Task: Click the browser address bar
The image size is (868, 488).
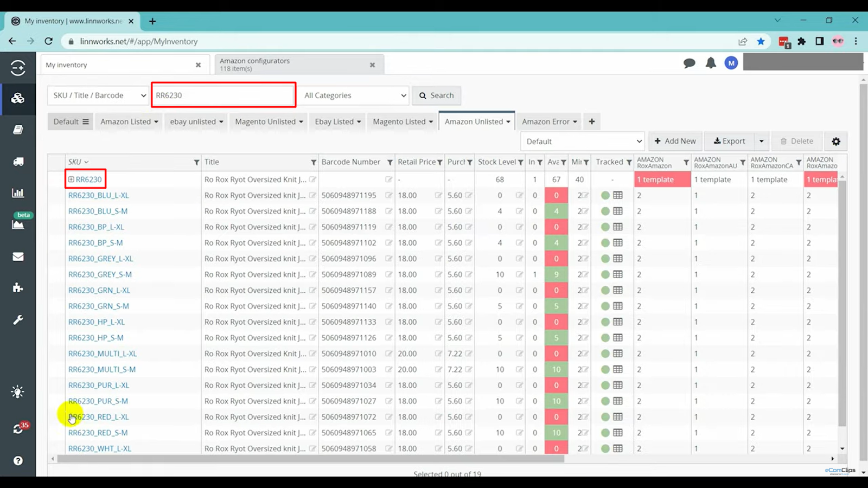Action: (401, 41)
